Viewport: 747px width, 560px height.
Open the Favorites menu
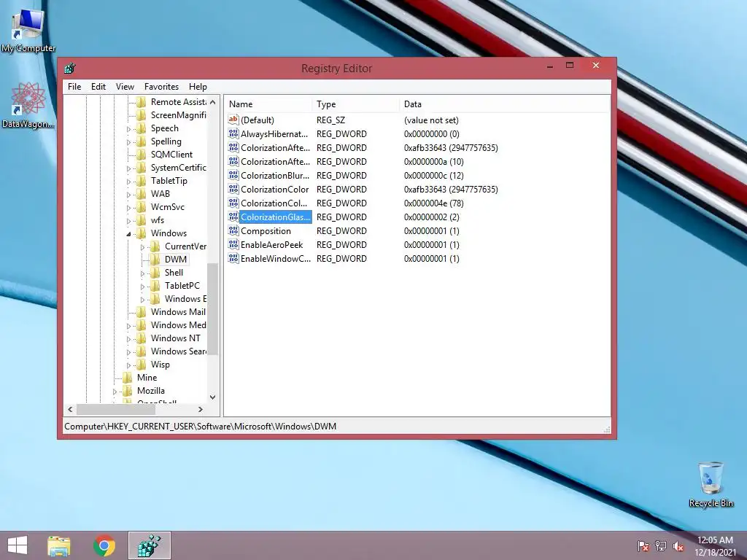(161, 87)
